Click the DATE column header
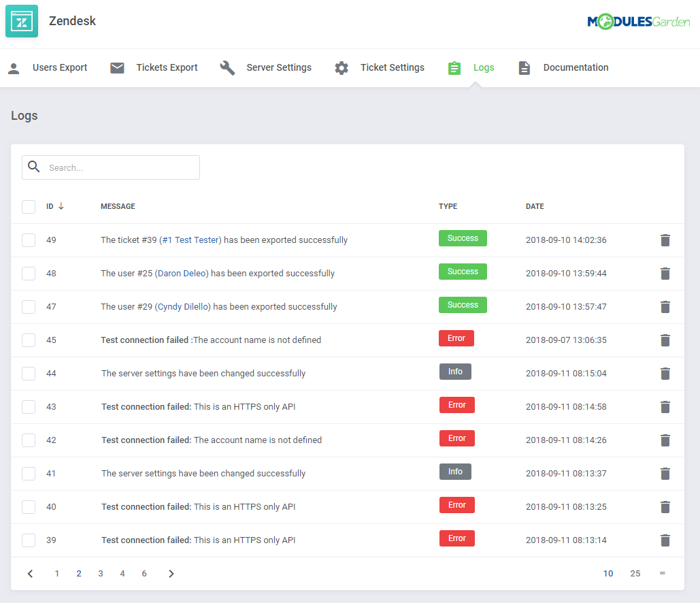The image size is (700, 603). click(535, 206)
